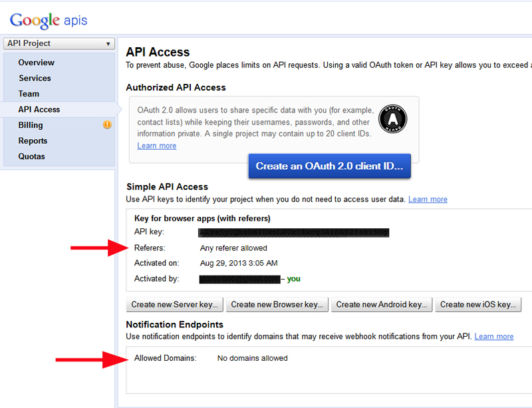The width and height of the screenshot is (532, 408).
Task: Click the Google apis logo
Action: (x=49, y=20)
